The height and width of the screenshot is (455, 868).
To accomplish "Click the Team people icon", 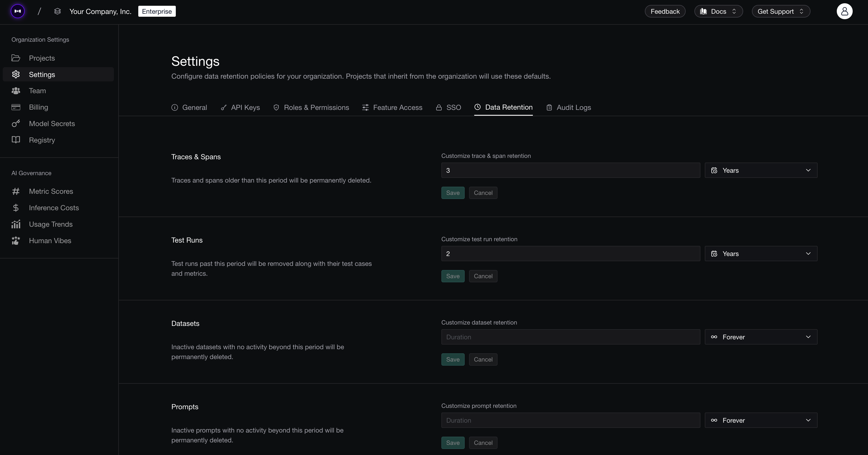I will (x=16, y=91).
